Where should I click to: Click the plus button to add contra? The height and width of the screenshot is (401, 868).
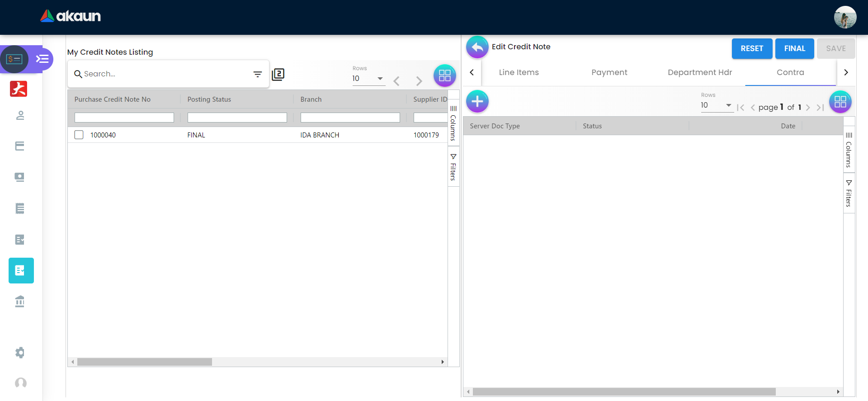pos(477,101)
